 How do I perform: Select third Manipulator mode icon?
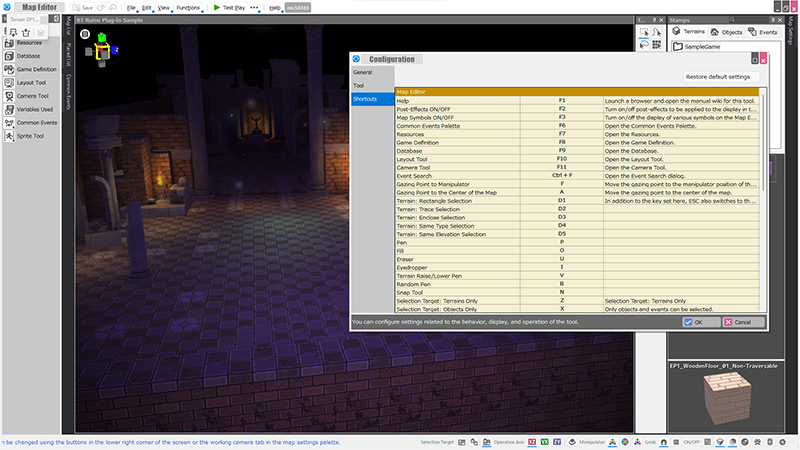click(637, 442)
